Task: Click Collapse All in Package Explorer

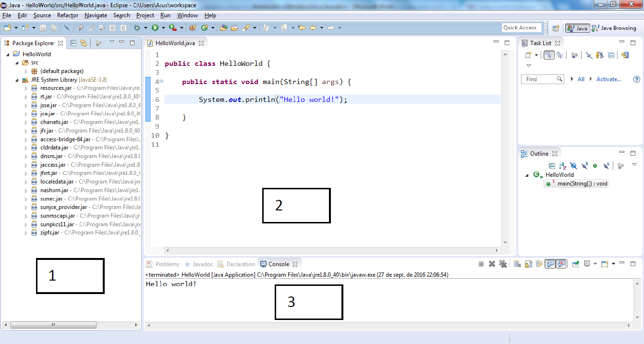Action: point(73,43)
